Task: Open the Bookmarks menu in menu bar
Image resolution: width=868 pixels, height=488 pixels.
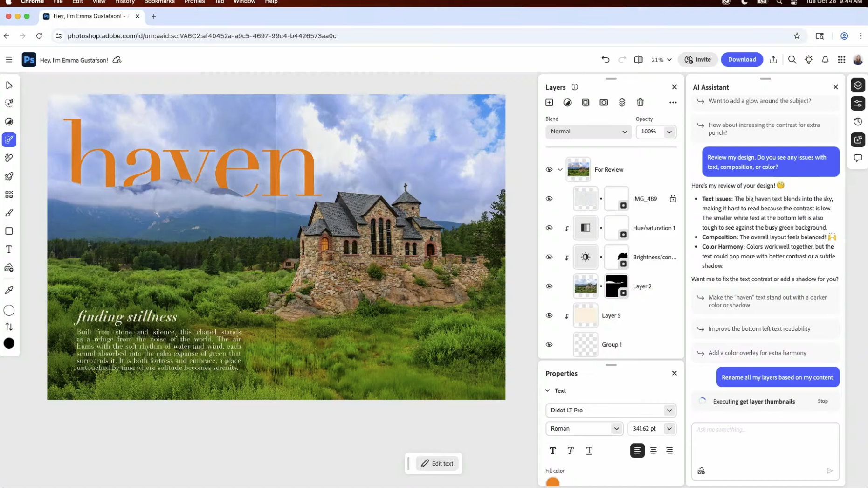Action: pyautogui.click(x=159, y=2)
